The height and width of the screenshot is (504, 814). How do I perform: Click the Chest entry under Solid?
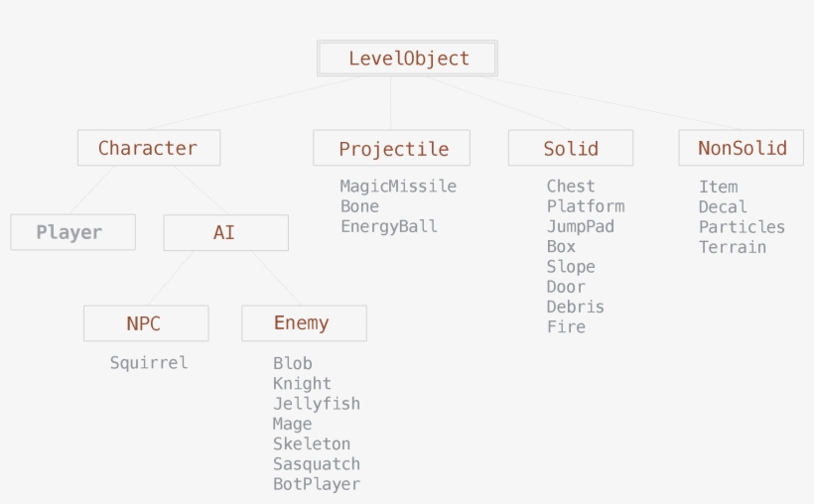point(570,187)
